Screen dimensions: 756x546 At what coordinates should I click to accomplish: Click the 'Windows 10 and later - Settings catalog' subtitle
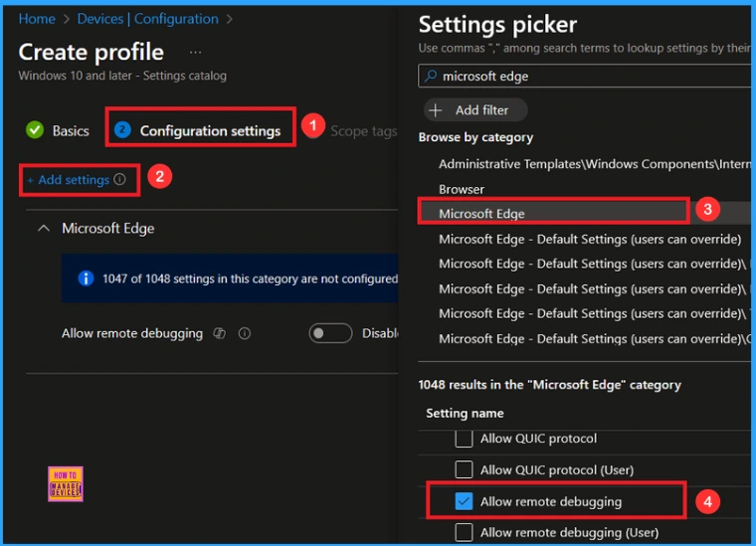122,76
